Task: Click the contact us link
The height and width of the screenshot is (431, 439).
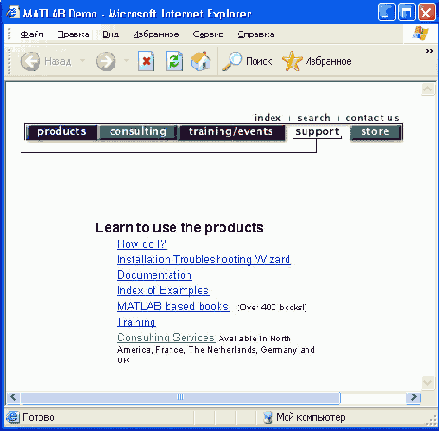Action: tap(372, 118)
